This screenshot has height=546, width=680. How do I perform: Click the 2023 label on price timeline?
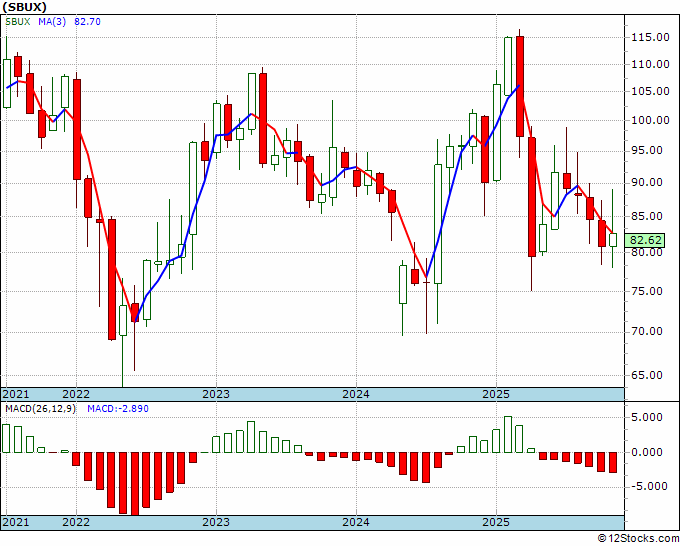(216, 394)
